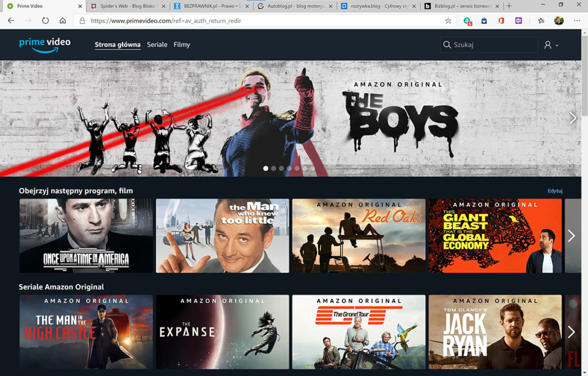Close the Spider's Web tab
588x376 pixels.
point(163,6)
